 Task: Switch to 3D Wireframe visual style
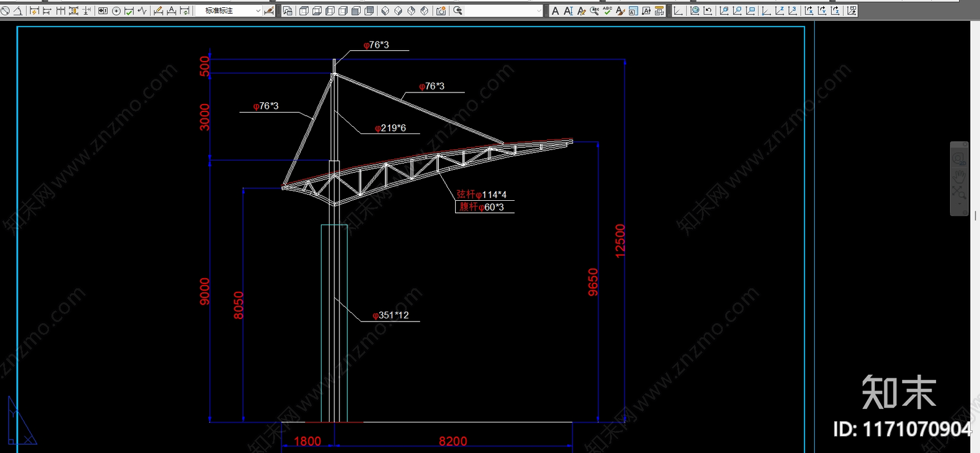tap(317, 10)
